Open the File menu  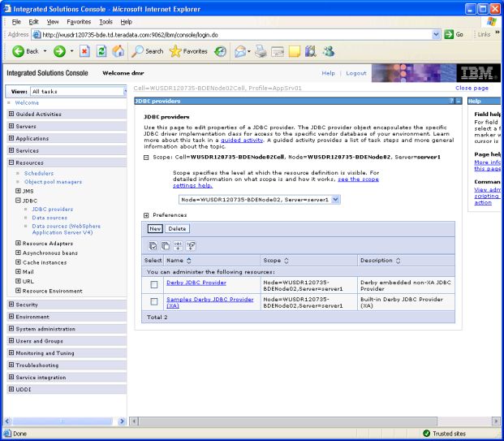click(x=16, y=22)
